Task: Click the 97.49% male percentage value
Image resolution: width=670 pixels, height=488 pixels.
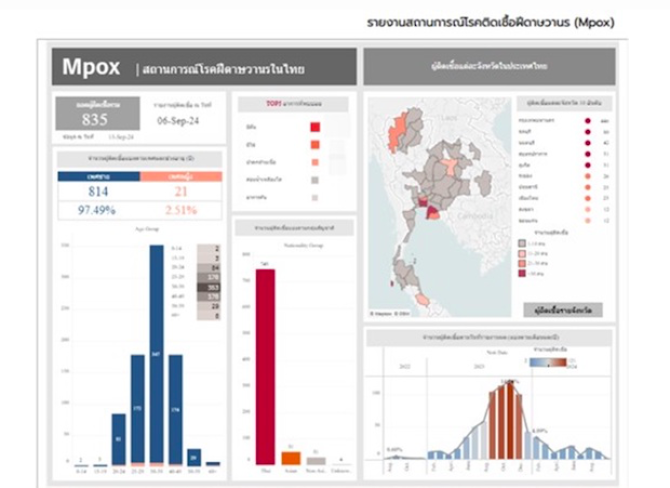Action: [98, 210]
